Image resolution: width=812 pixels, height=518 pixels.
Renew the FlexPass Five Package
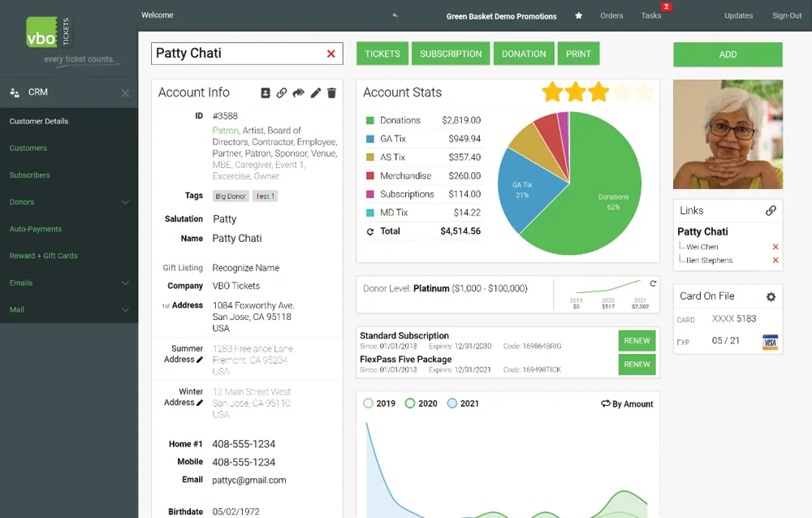637,365
